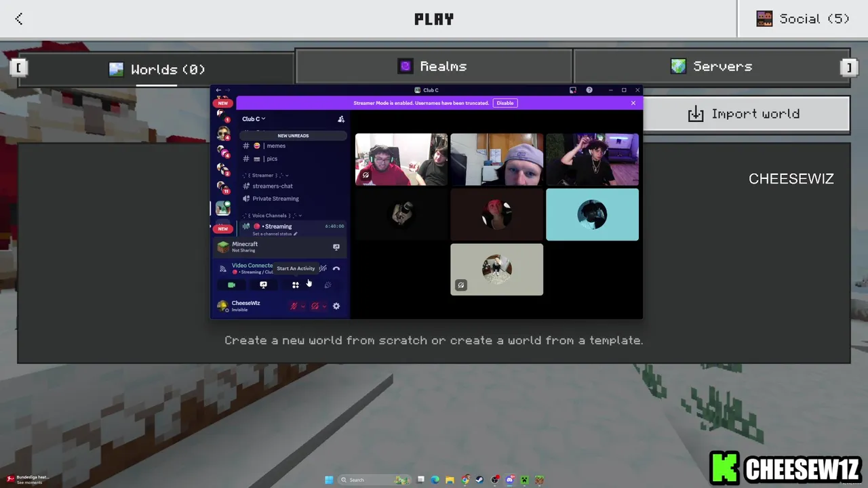This screenshot has height=488, width=868.
Task: Click the invite people icon beside Club C
Action: tap(341, 119)
